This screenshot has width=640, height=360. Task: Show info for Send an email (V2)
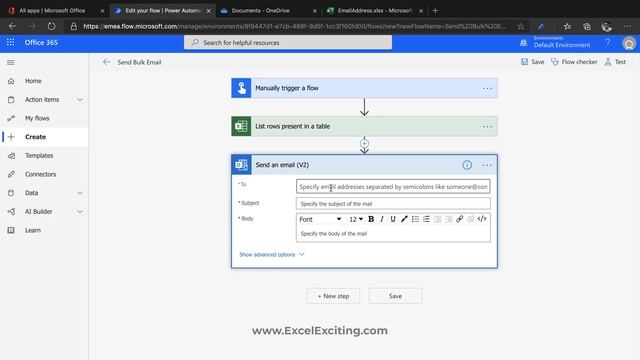(467, 165)
